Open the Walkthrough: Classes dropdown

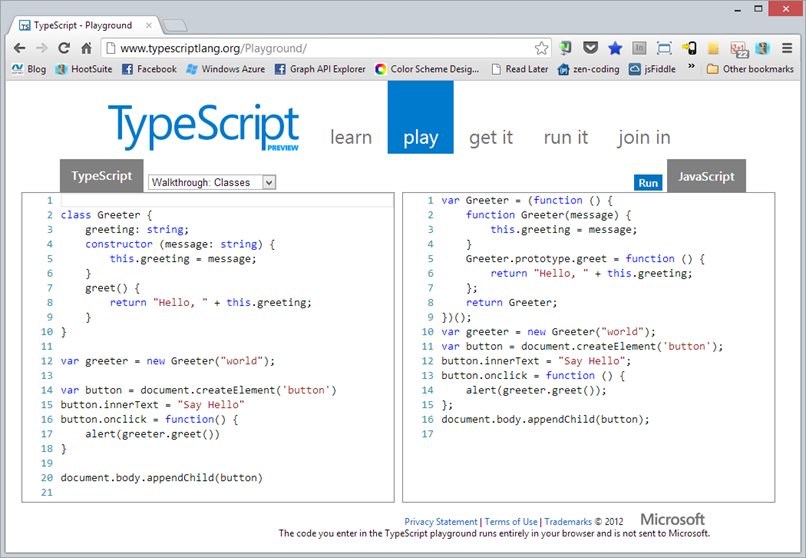pyautogui.click(x=212, y=182)
